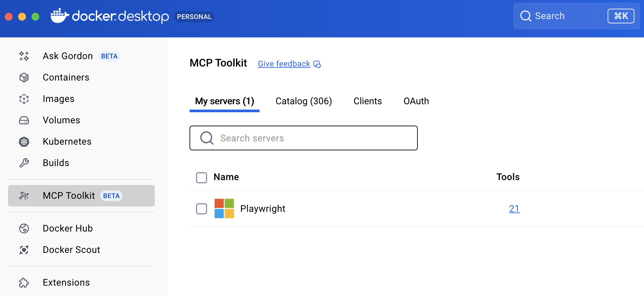Switch to the My servers (1) tab
The height and width of the screenshot is (296, 644).
(225, 101)
